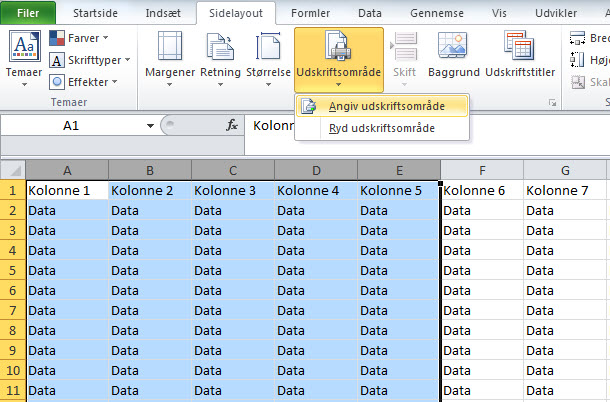Viewport: 610px width, 402px height.
Task: Click cell containing Kolonne 7
Action: coord(565,190)
